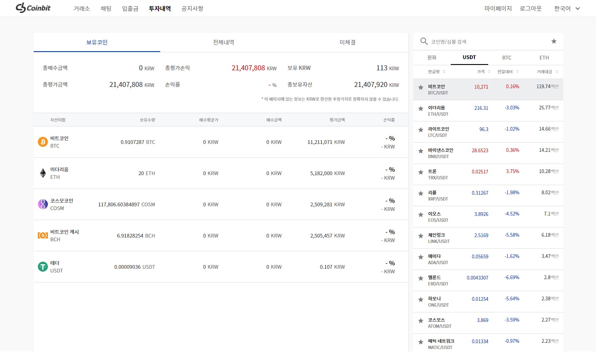Favorite the BNB/USDT pair star
The height and width of the screenshot is (364, 596).
[x=420, y=151]
